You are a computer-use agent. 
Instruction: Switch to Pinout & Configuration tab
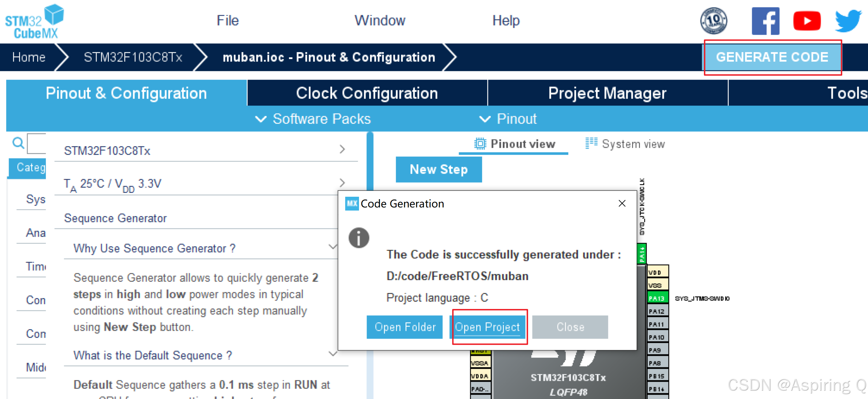tap(126, 93)
